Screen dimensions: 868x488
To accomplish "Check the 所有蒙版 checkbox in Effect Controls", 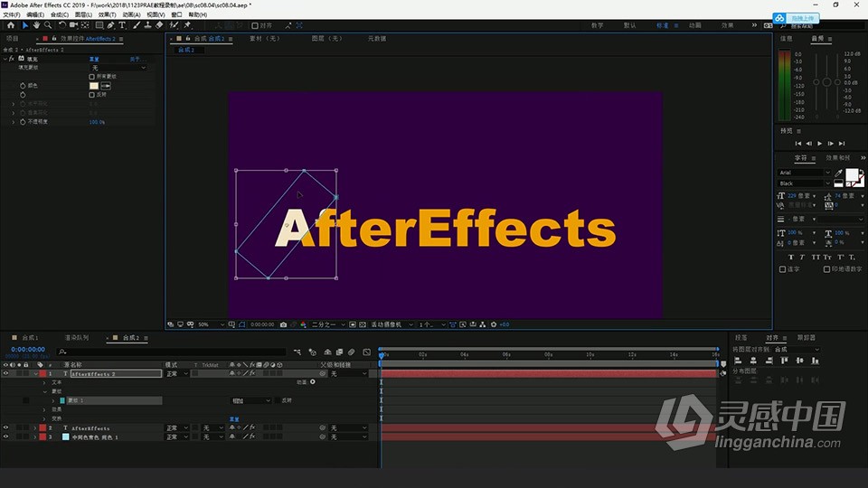I will coord(92,76).
